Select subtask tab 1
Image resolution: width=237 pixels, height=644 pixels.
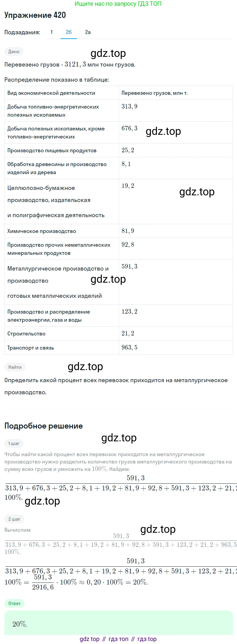point(51,32)
